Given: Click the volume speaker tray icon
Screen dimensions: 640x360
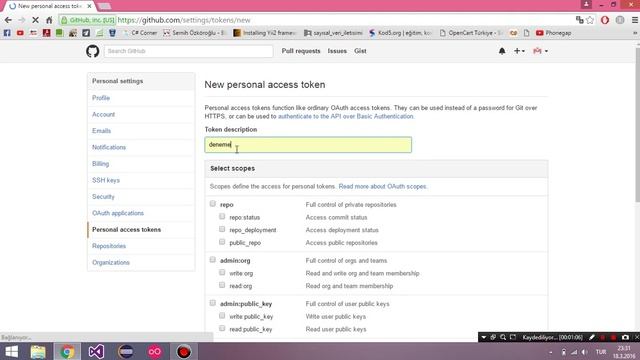Looking at the screenshot, I should coord(584,352).
